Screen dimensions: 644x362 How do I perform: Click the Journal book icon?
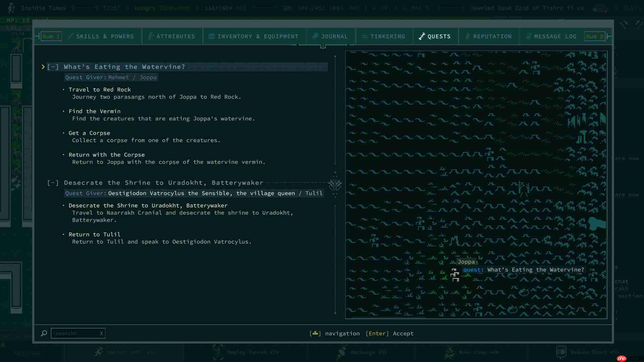click(x=315, y=36)
